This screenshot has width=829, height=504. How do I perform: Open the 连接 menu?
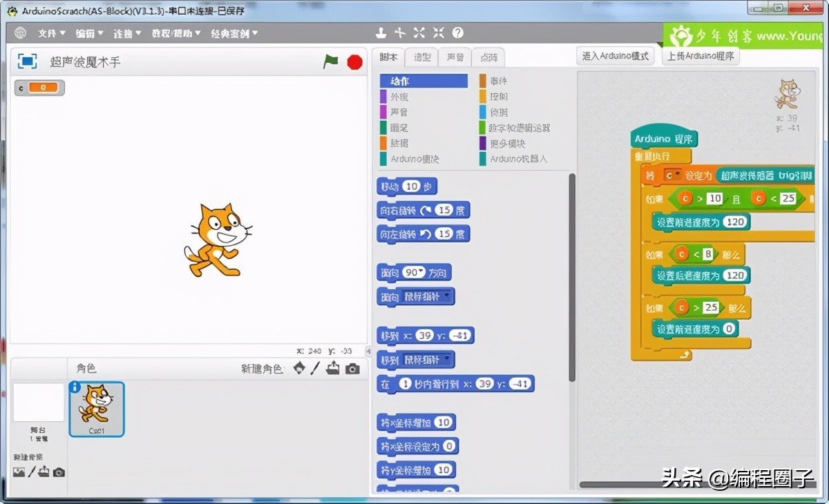pyautogui.click(x=128, y=33)
